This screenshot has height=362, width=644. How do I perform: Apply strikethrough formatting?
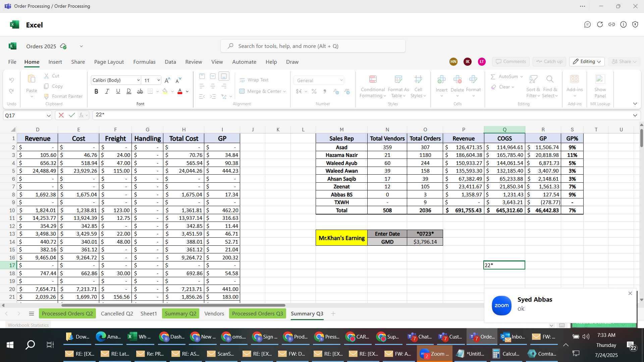[140, 91]
